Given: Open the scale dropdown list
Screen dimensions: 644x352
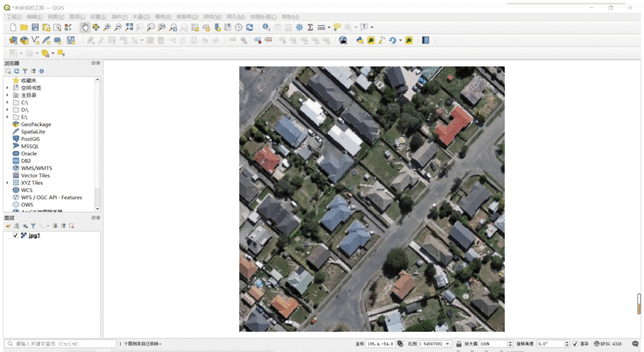Looking at the screenshot, I should click(x=448, y=344).
